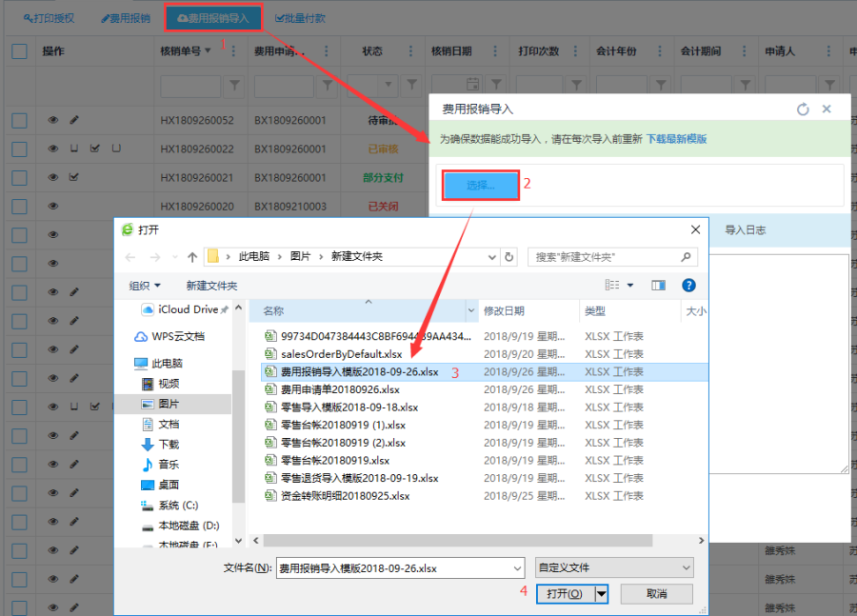Check the row HX1809260022 checkbox

19,149
